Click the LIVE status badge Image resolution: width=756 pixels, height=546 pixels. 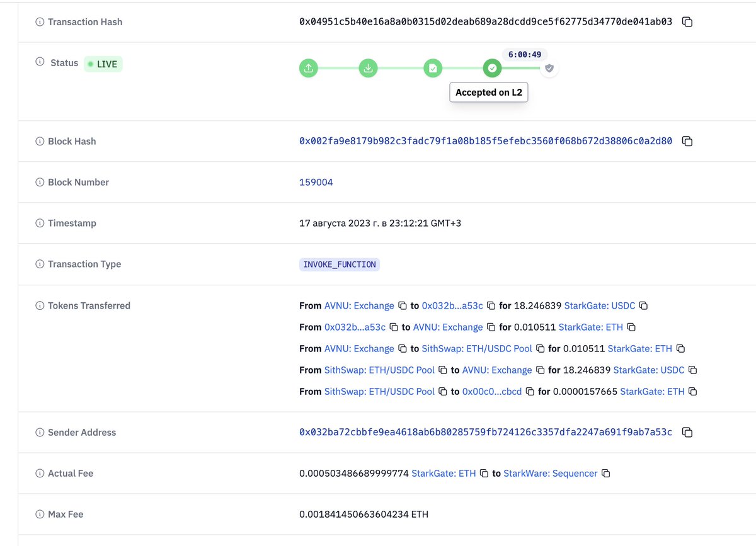tap(103, 64)
